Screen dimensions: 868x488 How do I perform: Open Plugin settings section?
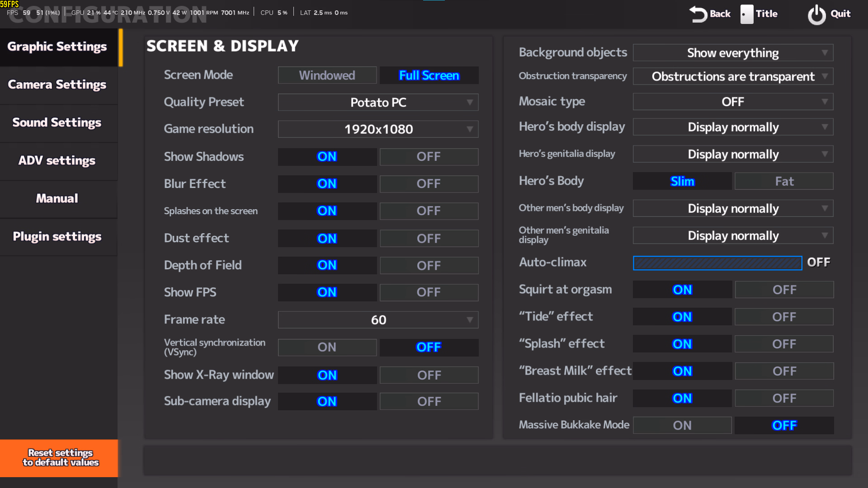57,236
